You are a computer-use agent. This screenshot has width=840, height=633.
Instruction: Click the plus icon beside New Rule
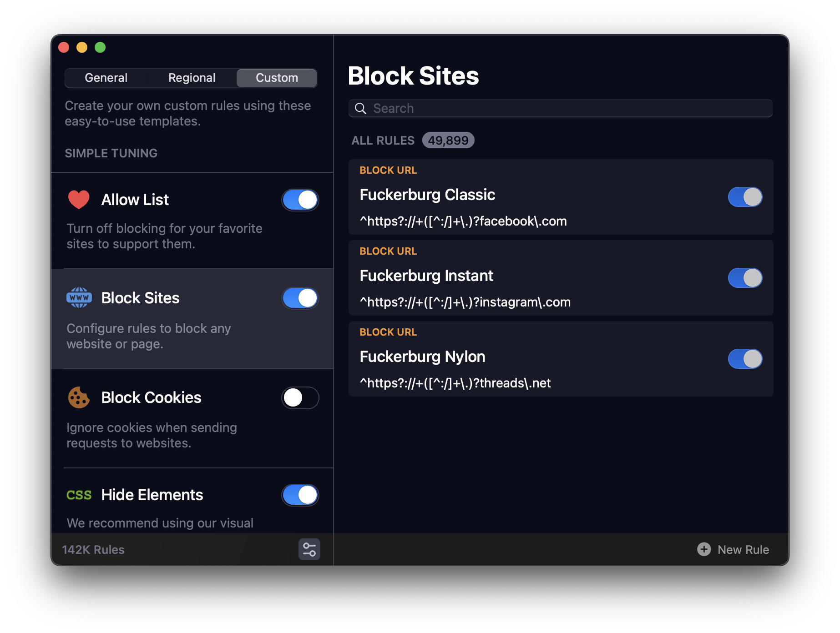coord(704,549)
